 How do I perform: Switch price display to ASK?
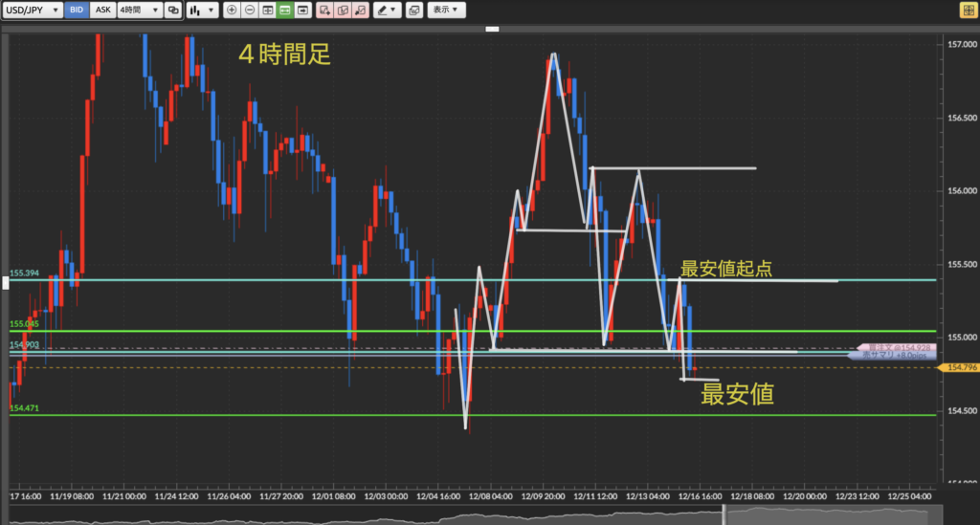tap(101, 10)
